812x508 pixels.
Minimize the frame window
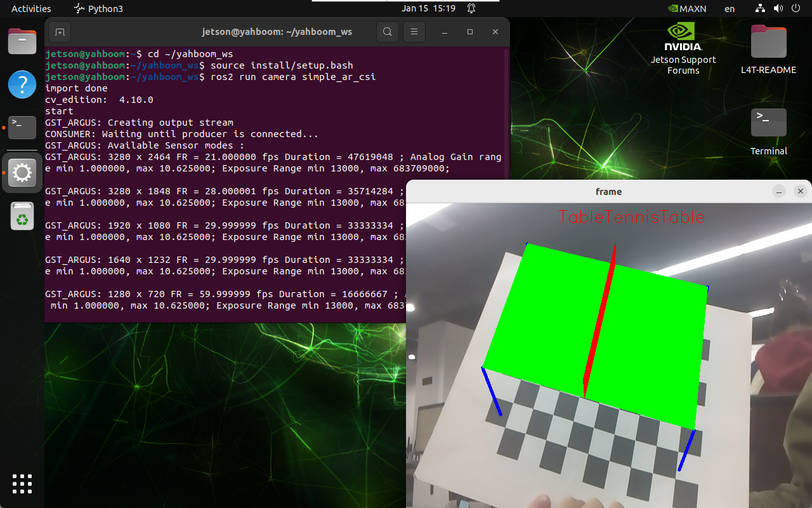tap(780, 192)
